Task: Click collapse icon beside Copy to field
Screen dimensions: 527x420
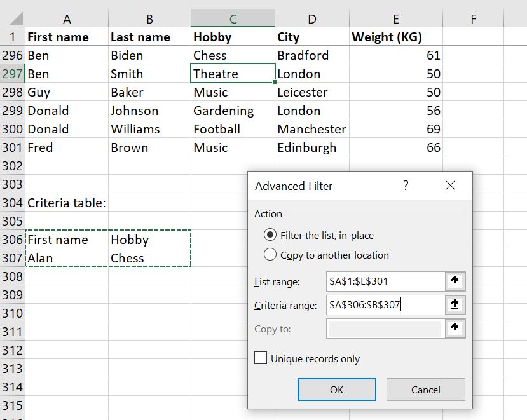Action: [x=455, y=329]
